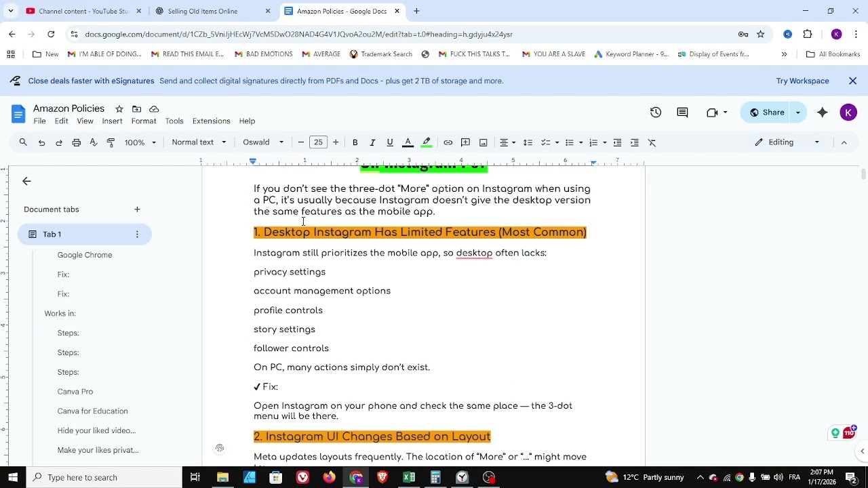Switch to the YouTube Studio browser tab

[x=83, y=11]
